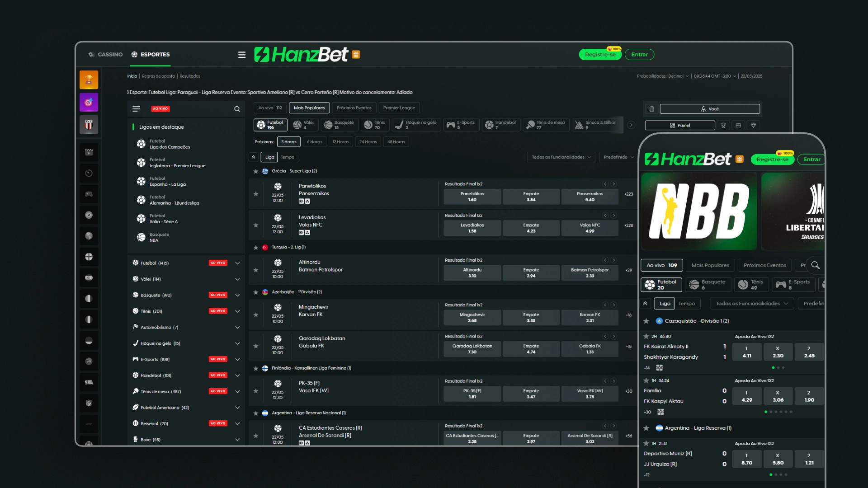Open the Próximos Eventos tab on desktop
The height and width of the screenshot is (488, 868).
[354, 108]
